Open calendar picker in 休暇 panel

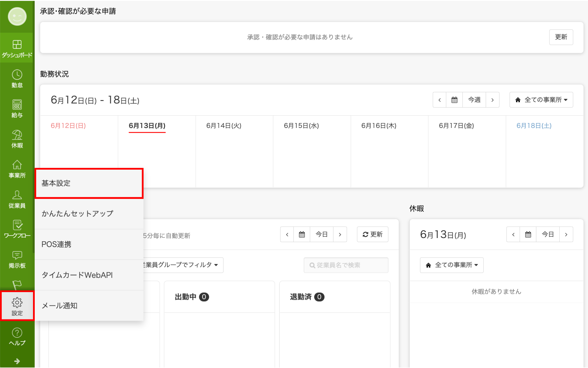tap(528, 234)
